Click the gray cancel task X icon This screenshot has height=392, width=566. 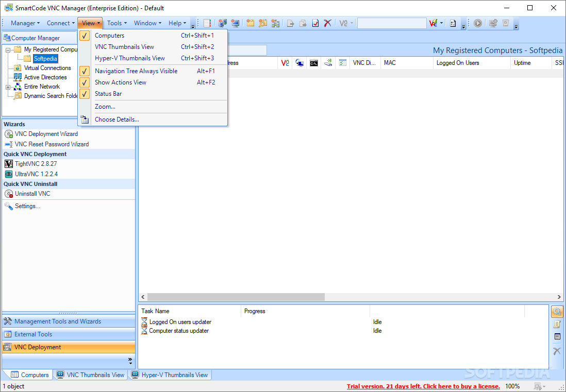point(557,350)
